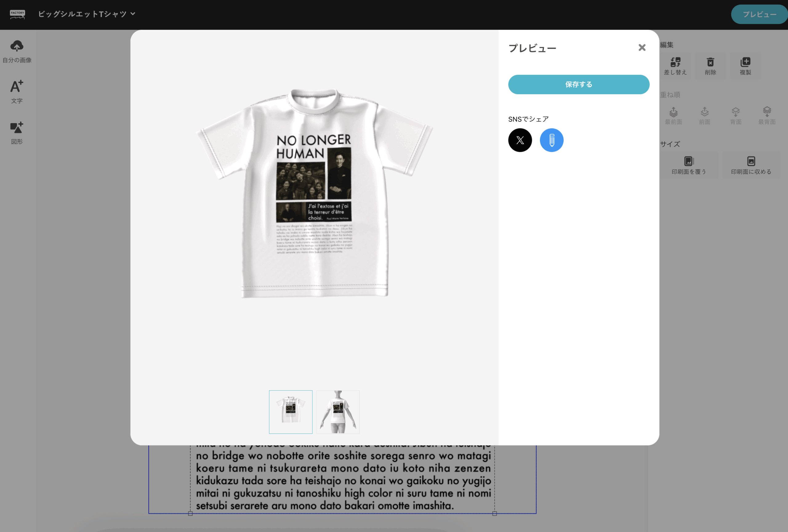The image size is (788, 532).
Task: Click the 保存する save button
Action: point(578,84)
